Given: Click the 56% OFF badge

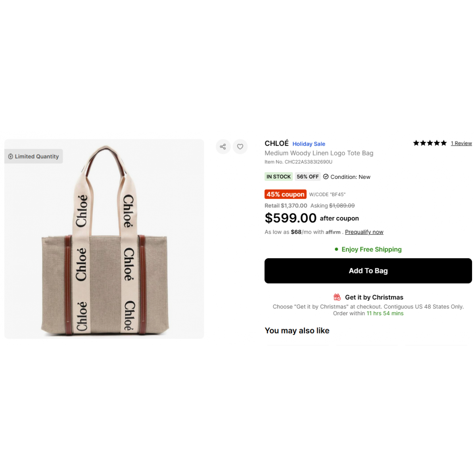Looking at the screenshot, I should tap(308, 177).
